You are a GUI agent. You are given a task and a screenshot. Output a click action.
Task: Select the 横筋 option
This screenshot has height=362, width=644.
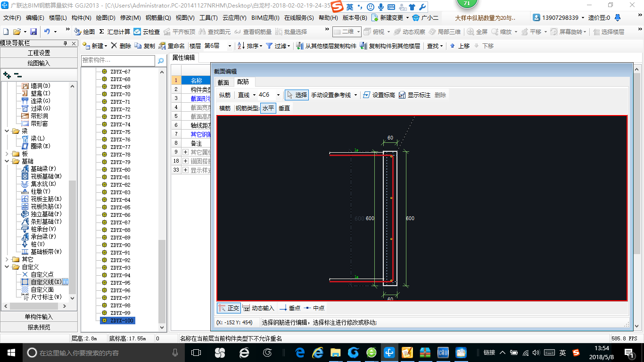click(225, 108)
